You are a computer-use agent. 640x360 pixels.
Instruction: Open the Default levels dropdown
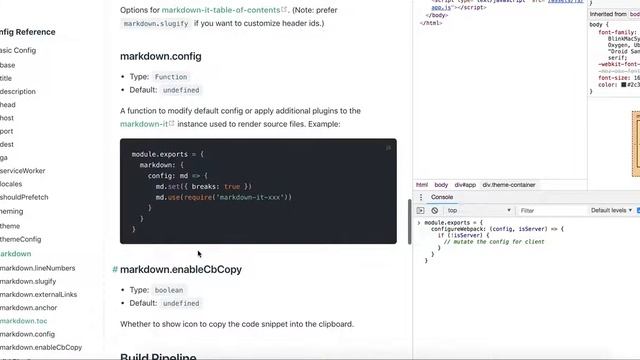click(x=611, y=211)
